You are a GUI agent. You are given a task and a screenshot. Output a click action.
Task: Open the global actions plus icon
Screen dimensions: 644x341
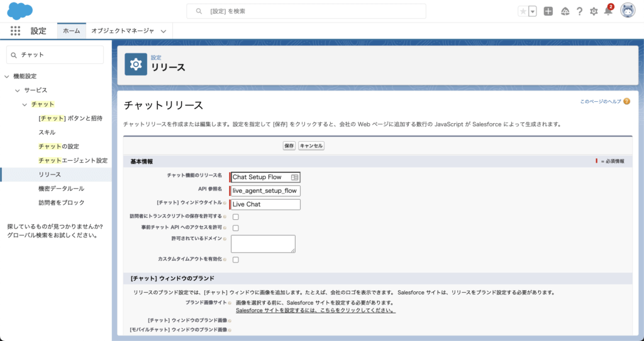(548, 11)
